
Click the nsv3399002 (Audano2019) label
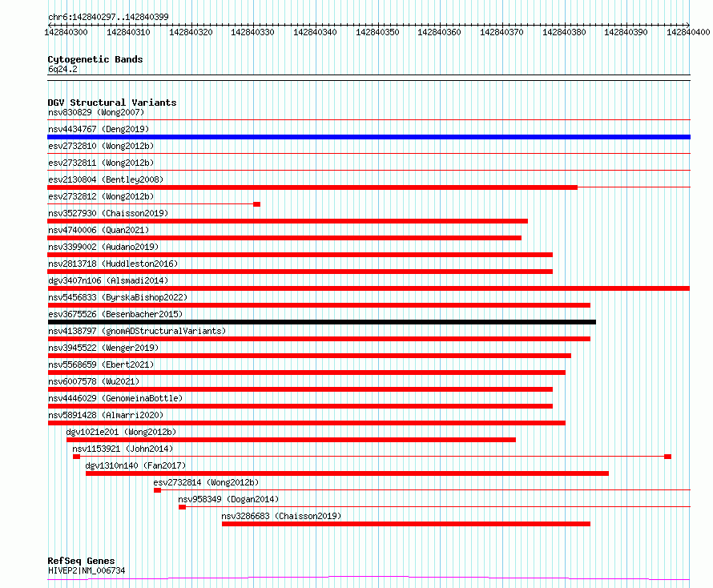tap(103, 247)
